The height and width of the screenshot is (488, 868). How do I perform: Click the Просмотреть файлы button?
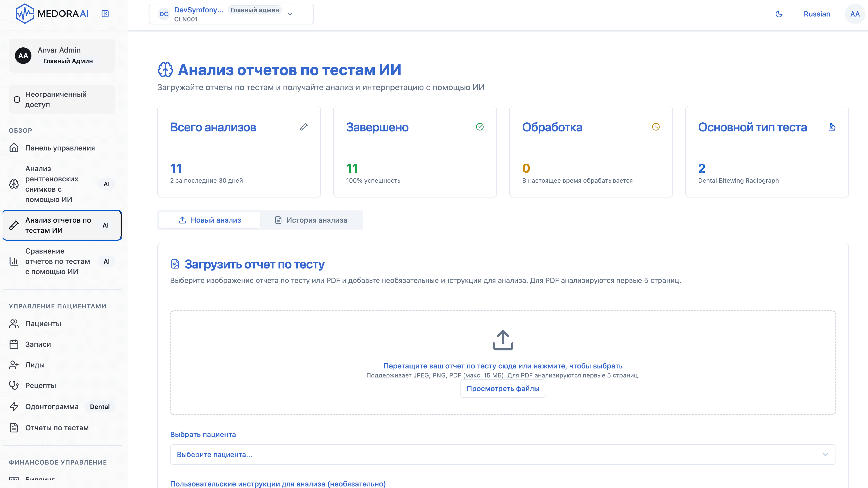tap(503, 389)
